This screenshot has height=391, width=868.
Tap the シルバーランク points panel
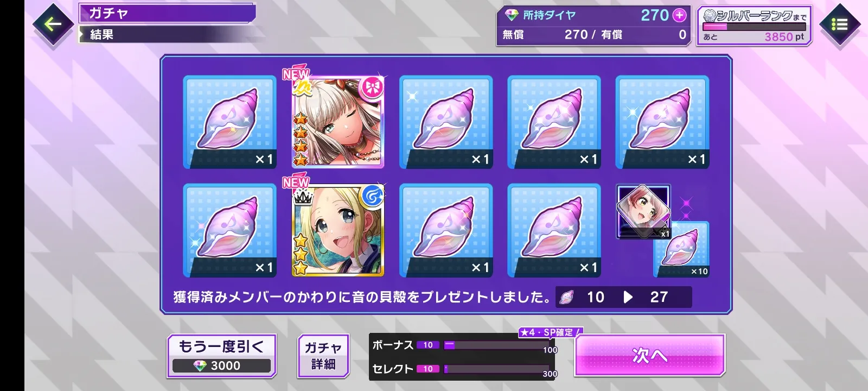point(754,26)
